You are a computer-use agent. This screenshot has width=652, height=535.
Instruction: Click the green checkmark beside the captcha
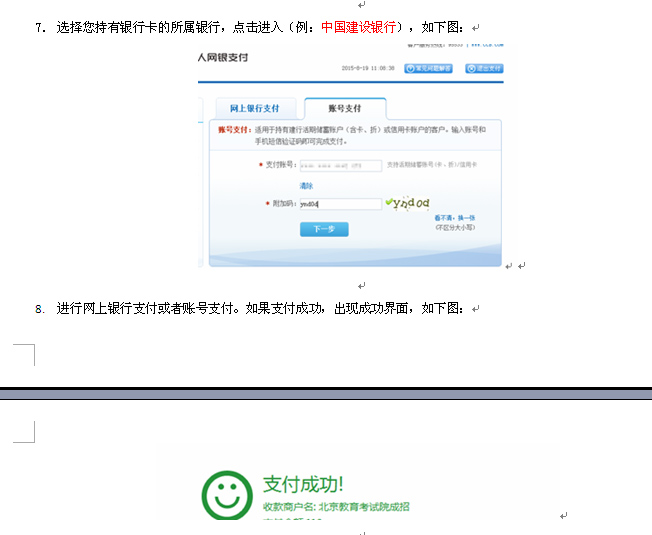[x=388, y=203]
